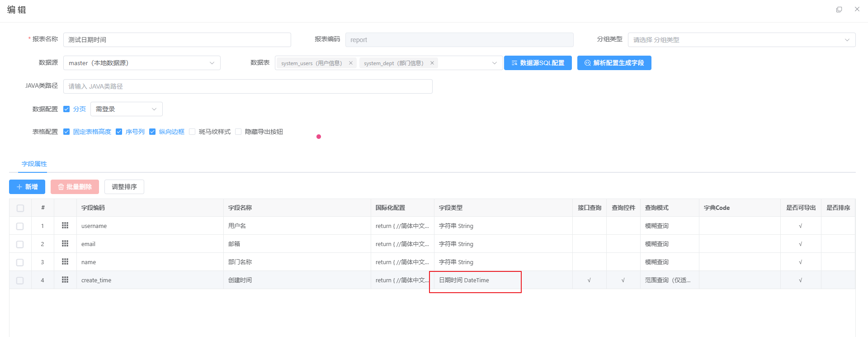Screen dimensions: 868x337
Task: Uncheck the 分页 checkbox
Action: pos(66,109)
